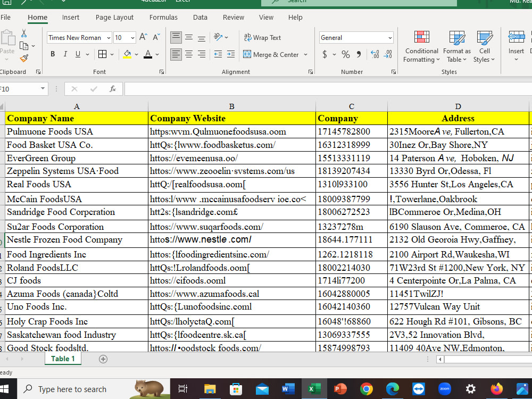
Task: Apply percent style
Action: point(346,54)
